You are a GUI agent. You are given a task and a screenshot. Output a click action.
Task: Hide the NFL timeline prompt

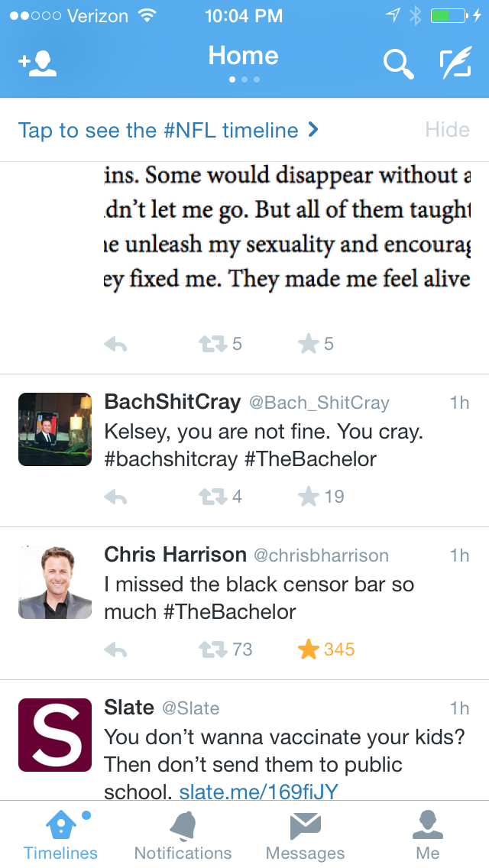pyautogui.click(x=447, y=130)
